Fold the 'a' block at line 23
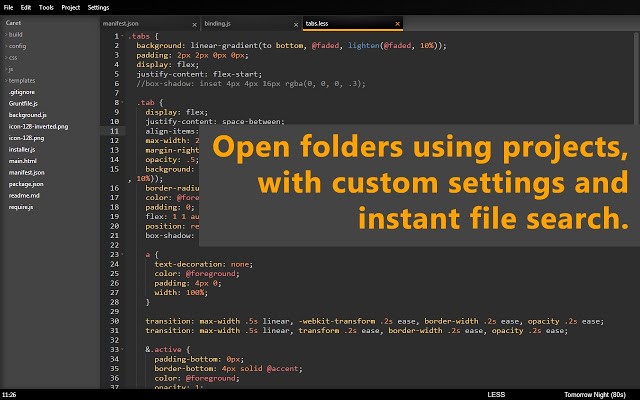Screen dimensions: 640x400 click(122, 254)
